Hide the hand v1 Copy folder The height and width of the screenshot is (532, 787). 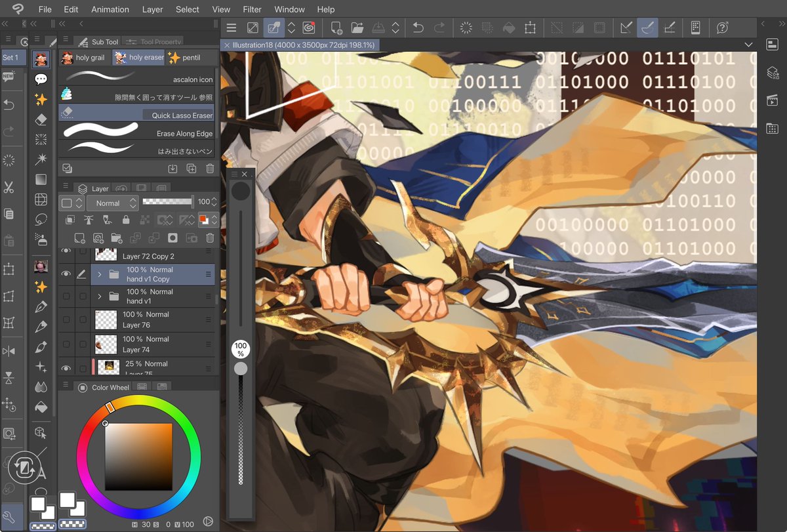coord(66,274)
